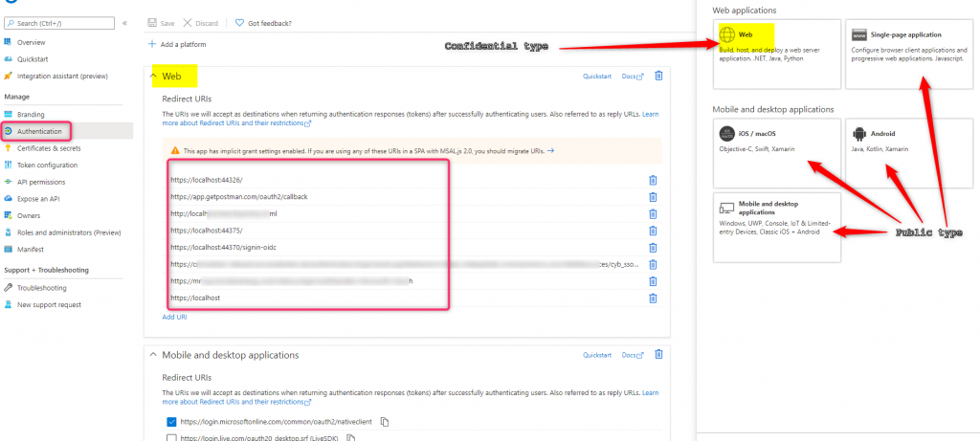Open Docs link in Web section
980x441 pixels.
point(633,77)
